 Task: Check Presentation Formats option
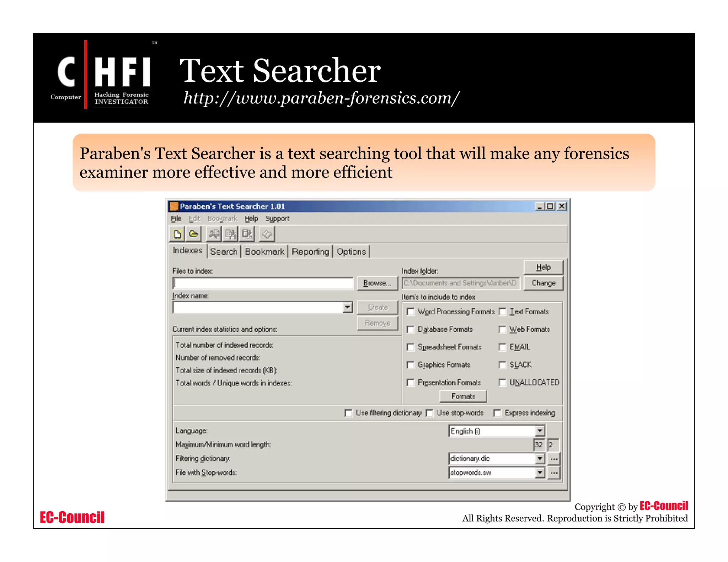pos(411,383)
